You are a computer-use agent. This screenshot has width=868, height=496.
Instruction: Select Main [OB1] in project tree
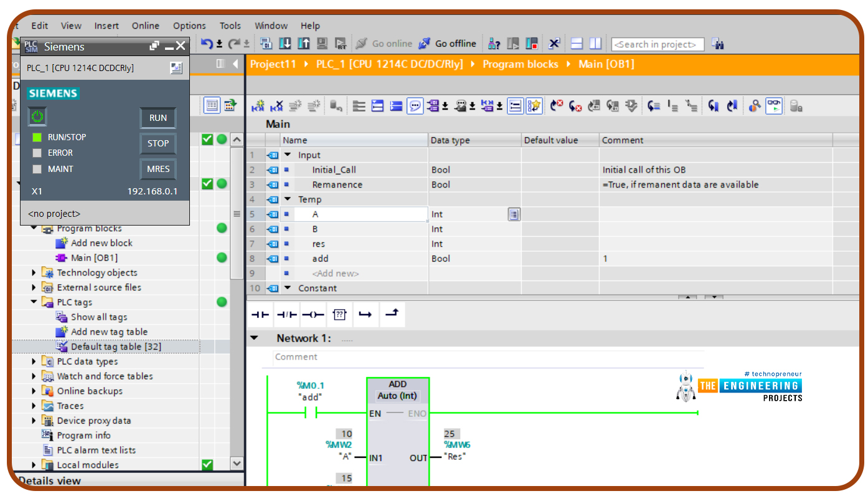click(x=94, y=258)
